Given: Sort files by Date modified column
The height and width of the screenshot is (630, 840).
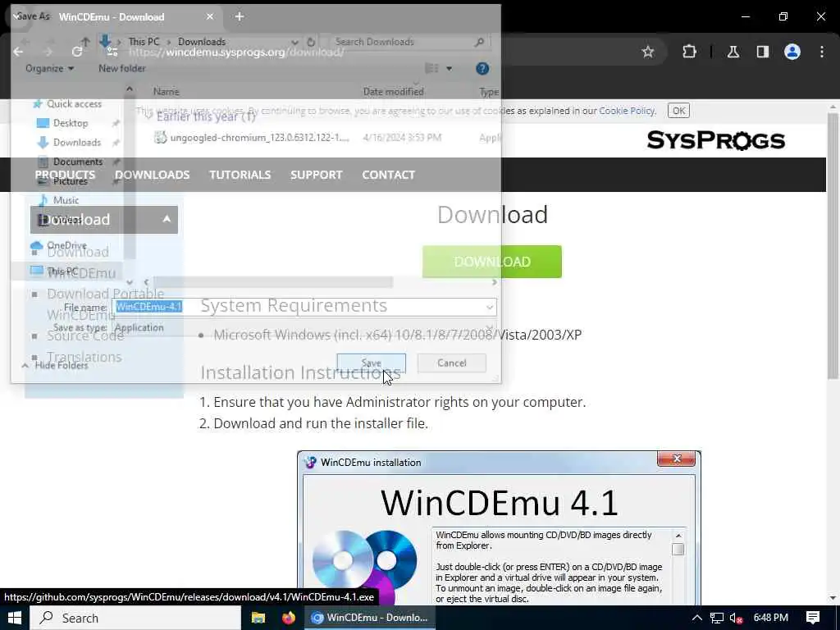Looking at the screenshot, I should point(393,92).
